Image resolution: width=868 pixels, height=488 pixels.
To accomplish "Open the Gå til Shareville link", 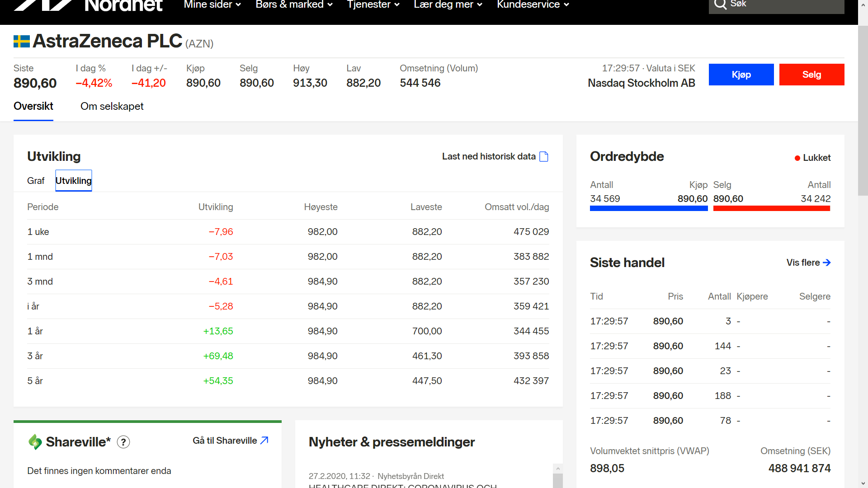I will pyautogui.click(x=231, y=441).
